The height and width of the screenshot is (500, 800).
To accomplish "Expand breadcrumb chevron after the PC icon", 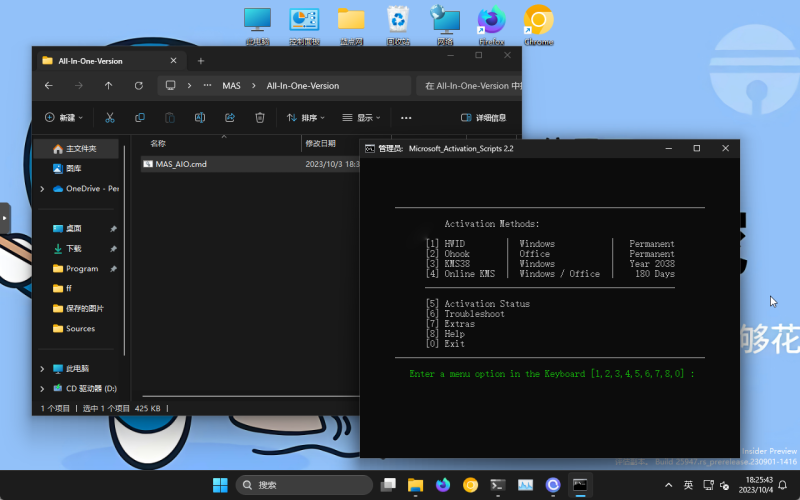I will tap(189, 86).
